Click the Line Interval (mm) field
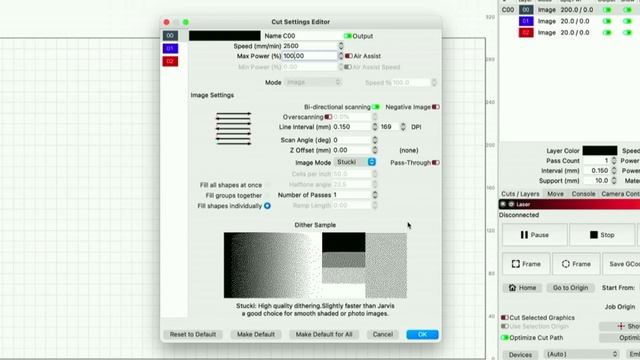Image resolution: width=640 pixels, height=360 pixels. click(352, 127)
